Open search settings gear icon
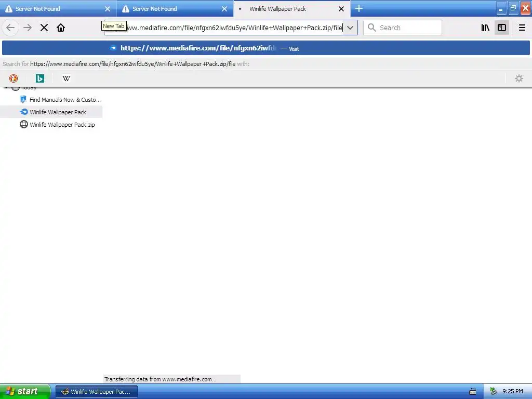The height and width of the screenshot is (399, 532). 519,78
